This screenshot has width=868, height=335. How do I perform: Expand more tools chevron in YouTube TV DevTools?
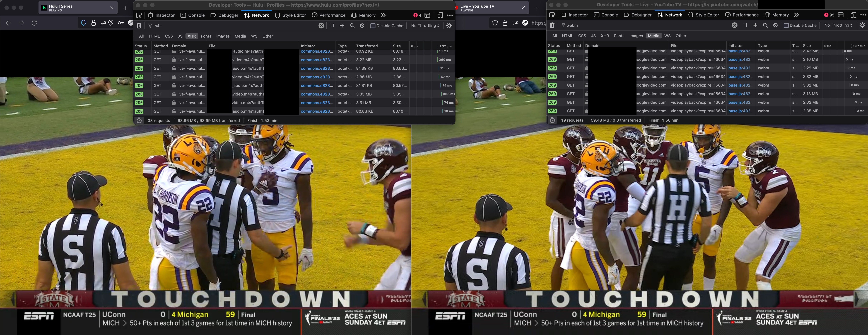pos(796,15)
